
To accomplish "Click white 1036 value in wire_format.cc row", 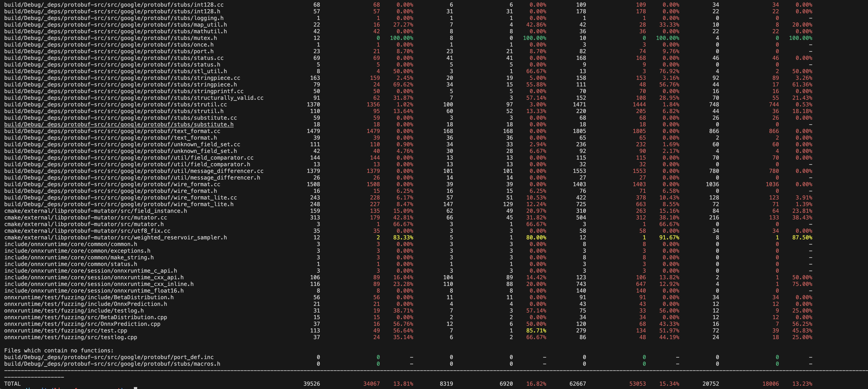I will [712, 184].
